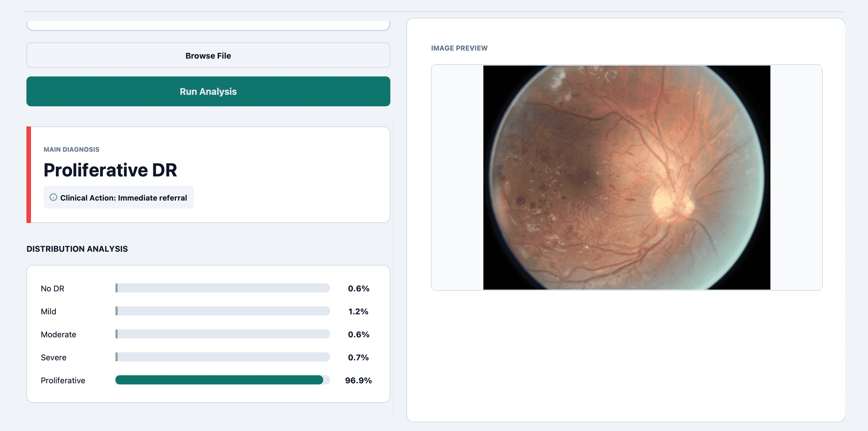Click the Severe probability bar

tap(222, 357)
